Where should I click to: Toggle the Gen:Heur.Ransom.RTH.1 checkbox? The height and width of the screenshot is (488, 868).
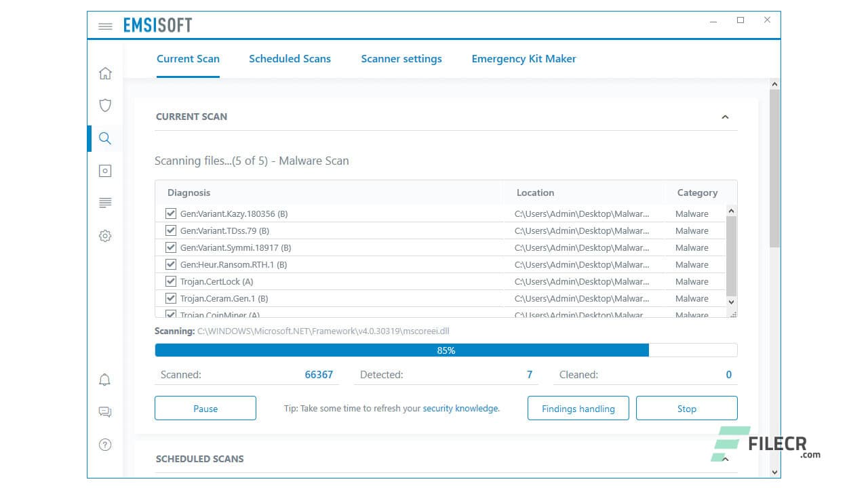pyautogui.click(x=171, y=264)
